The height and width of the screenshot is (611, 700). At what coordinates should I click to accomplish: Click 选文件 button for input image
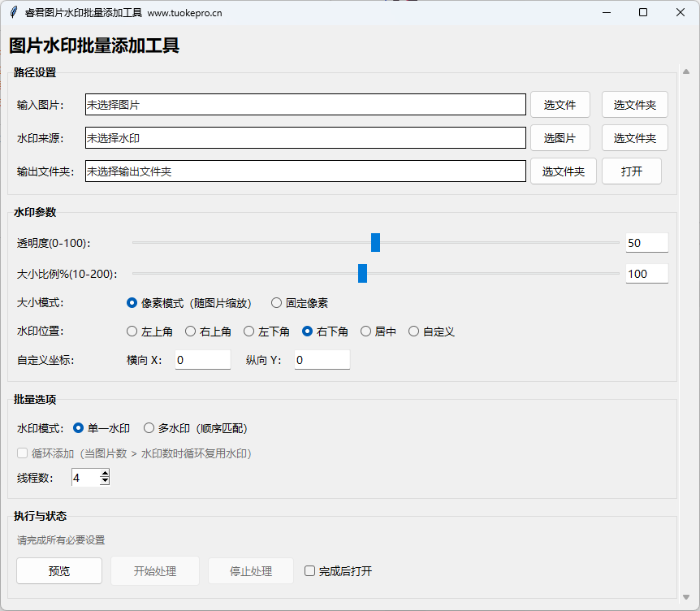(560, 105)
